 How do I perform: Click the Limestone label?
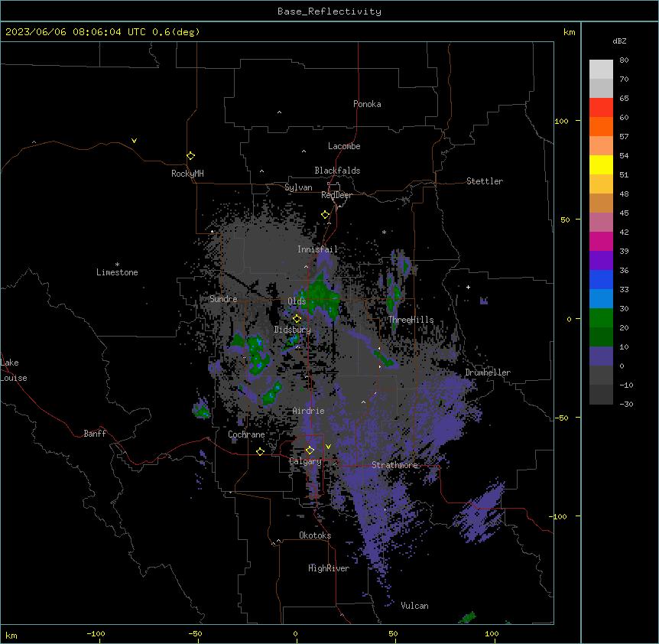click(x=117, y=272)
